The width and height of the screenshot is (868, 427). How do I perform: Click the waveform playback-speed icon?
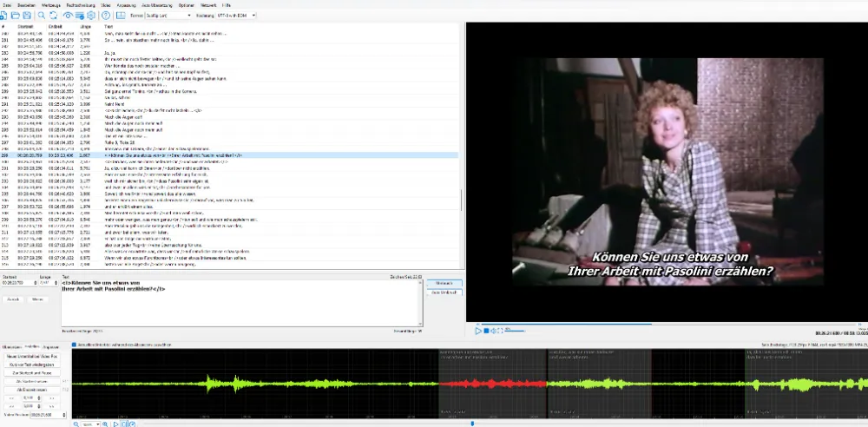click(132, 424)
